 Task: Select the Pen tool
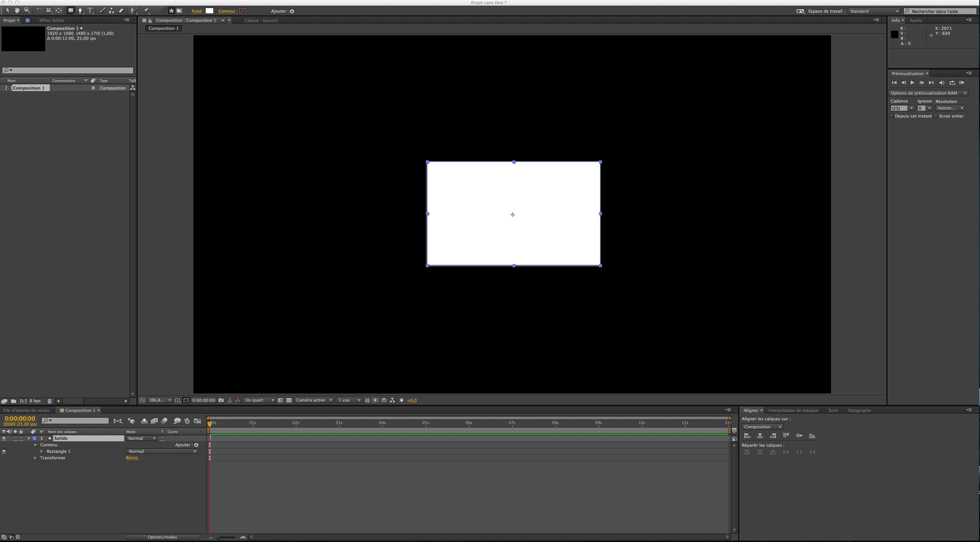click(80, 11)
